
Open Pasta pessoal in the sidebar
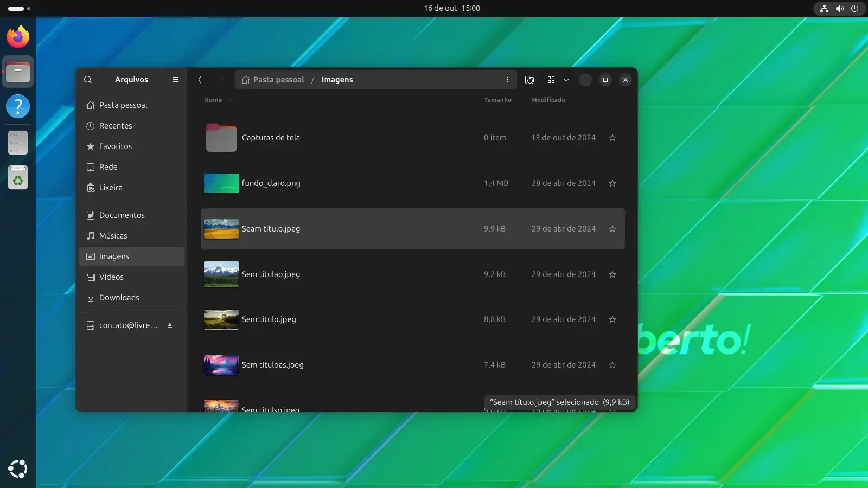tap(131, 105)
